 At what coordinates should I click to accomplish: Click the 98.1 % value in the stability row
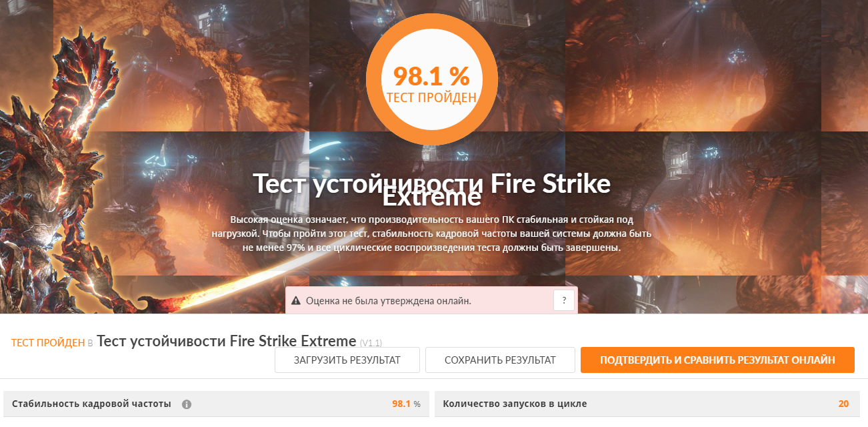coord(406,404)
